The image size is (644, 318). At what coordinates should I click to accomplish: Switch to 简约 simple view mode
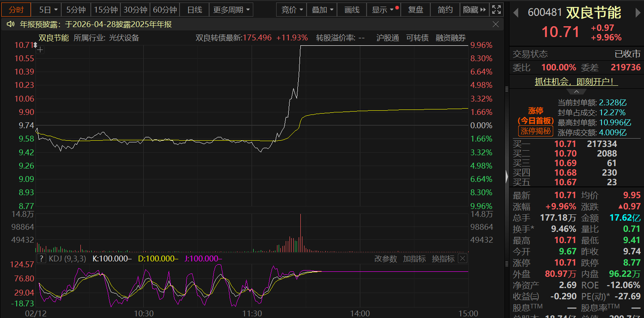(445, 10)
